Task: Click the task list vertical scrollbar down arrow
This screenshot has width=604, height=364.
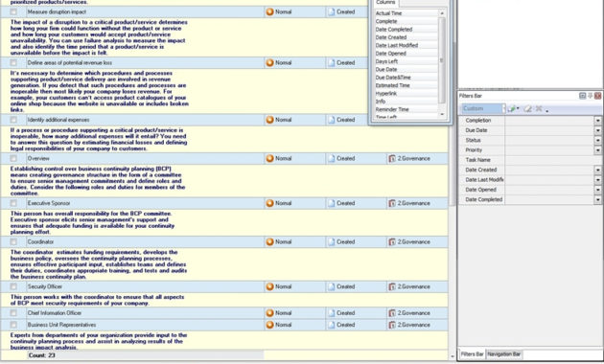Action: [453, 356]
